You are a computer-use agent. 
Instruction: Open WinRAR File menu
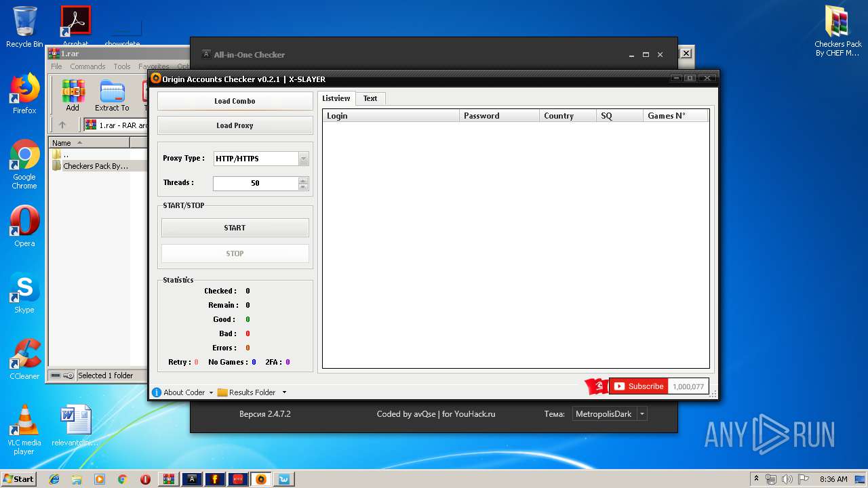(x=56, y=66)
